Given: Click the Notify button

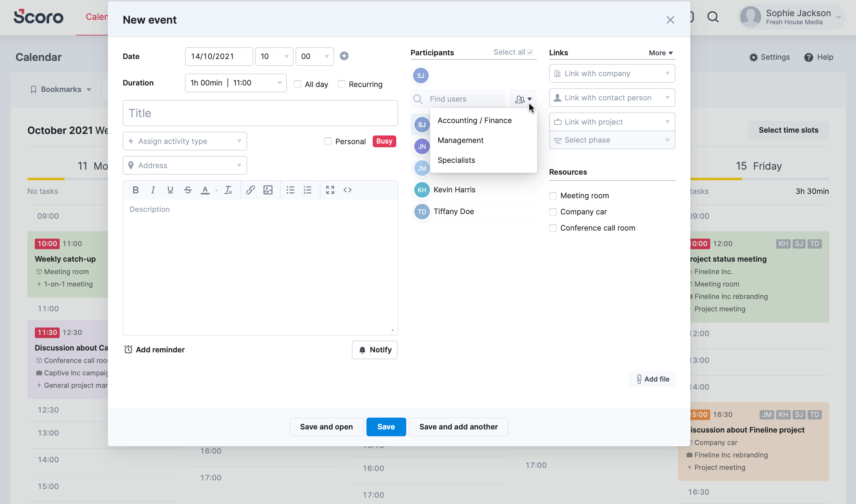Looking at the screenshot, I should (x=375, y=350).
